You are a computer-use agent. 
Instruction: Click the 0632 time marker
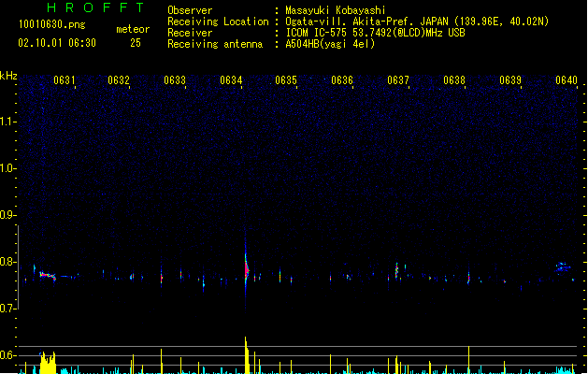pos(119,80)
